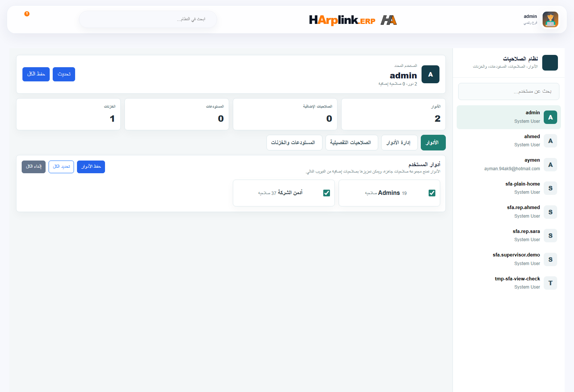Image resolution: width=574 pixels, height=392 pixels.
Task: Open the الأدوار tab
Action: click(433, 143)
